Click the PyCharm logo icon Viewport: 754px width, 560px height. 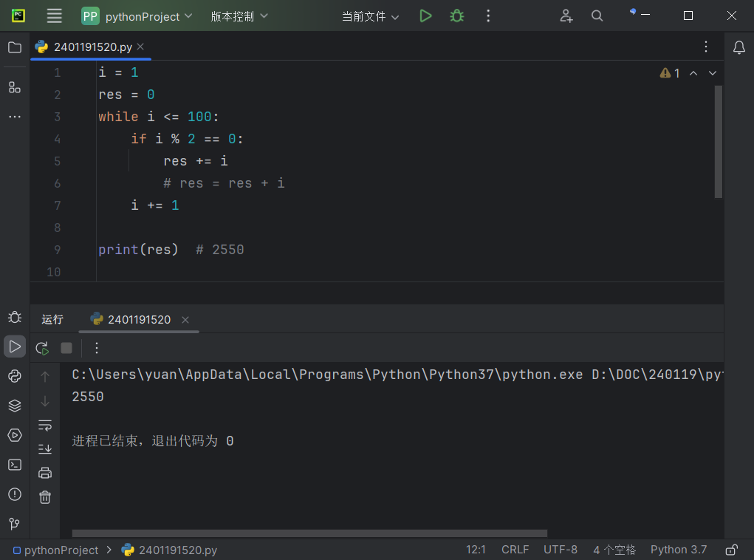pyautogui.click(x=18, y=16)
